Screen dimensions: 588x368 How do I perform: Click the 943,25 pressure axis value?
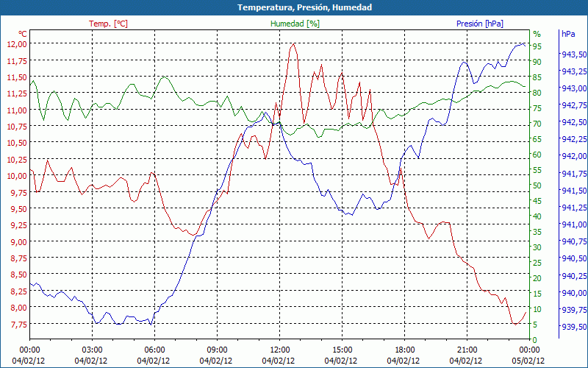[x=574, y=71]
